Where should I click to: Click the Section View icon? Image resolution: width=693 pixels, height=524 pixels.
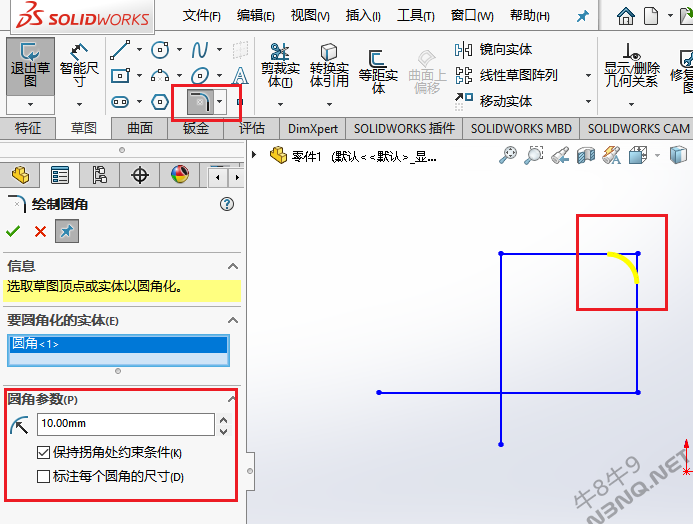pyautogui.click(x=586, y=156)
